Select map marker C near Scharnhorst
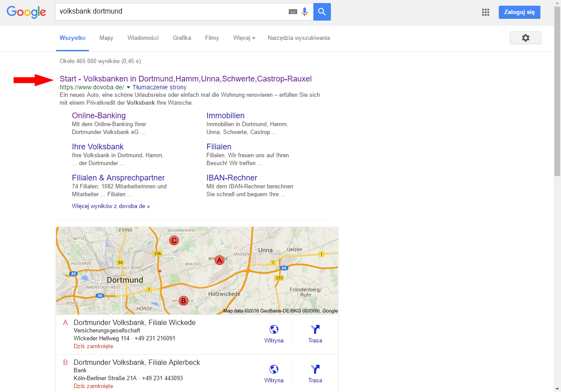The width and height of the screenshot is (561, 392). [x=174, y=240]
